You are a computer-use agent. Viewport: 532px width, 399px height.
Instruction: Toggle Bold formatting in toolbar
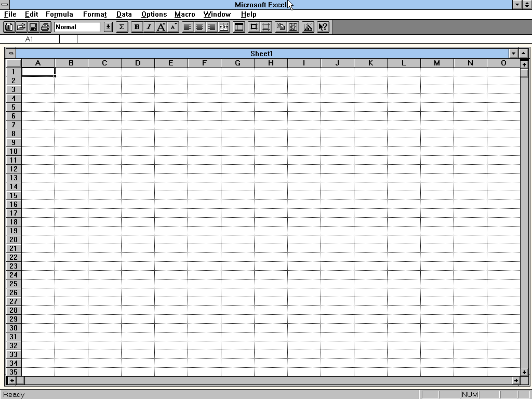137,27
